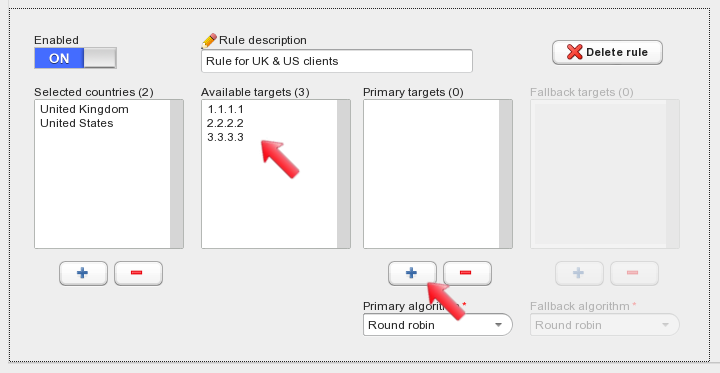The image size is (720, 373).
Task: Select 3.3.3.3 in Available targets
Action: tap(225, 137)
